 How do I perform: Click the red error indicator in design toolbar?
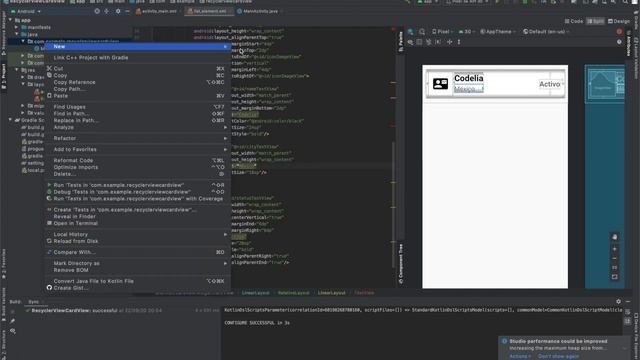(619, 31)
